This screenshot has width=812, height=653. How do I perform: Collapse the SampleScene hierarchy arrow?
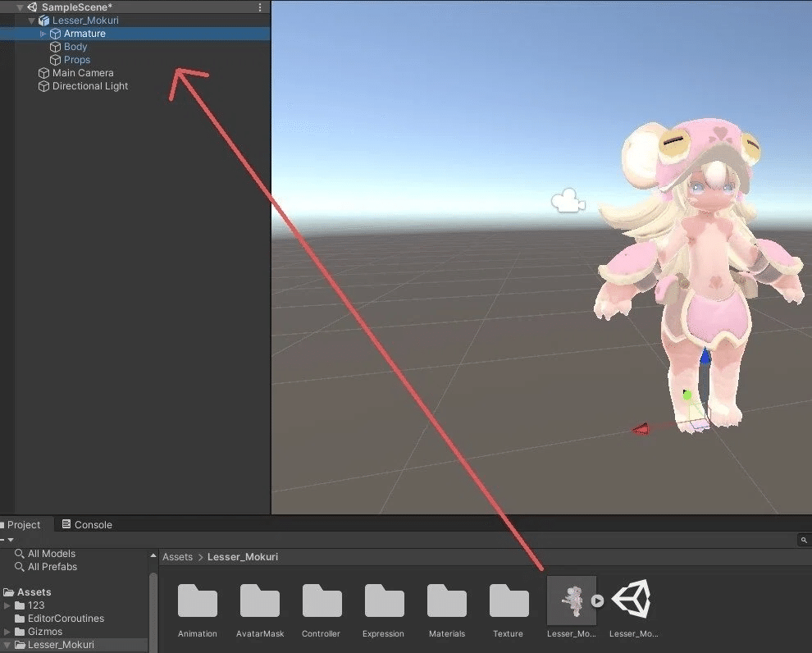coord(20,7)
